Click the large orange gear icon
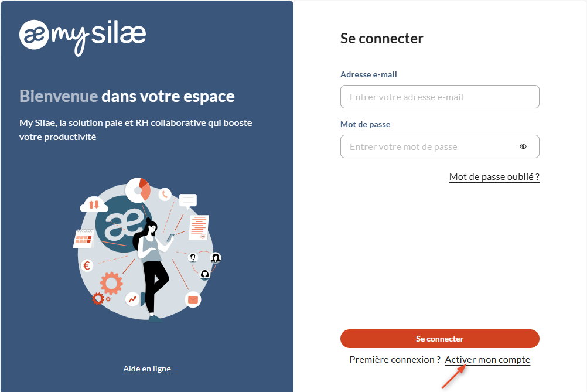The height and width of the screenshot is (392, 587). [111, 284]
